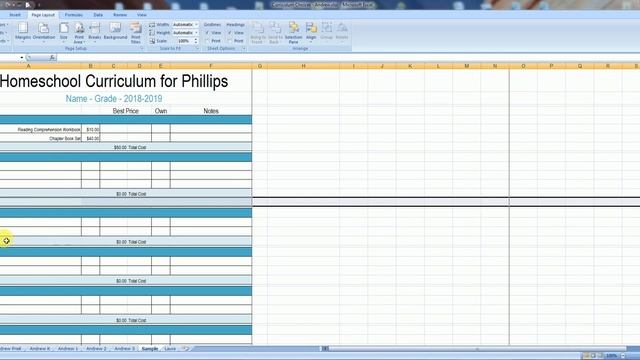640x360 pixels.
Task: Click the Scale percentage spinner arrows
Action: 196,41
